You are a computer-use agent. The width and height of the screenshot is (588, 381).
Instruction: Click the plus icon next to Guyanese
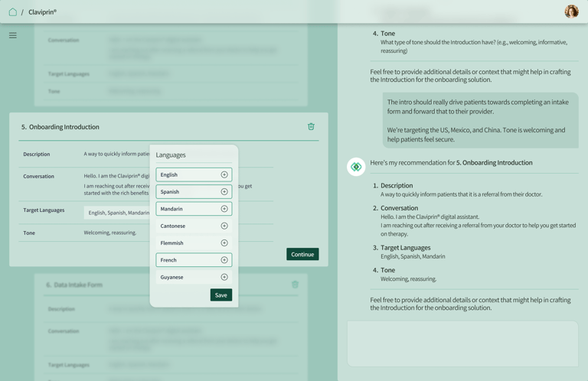tap(224, 277)
